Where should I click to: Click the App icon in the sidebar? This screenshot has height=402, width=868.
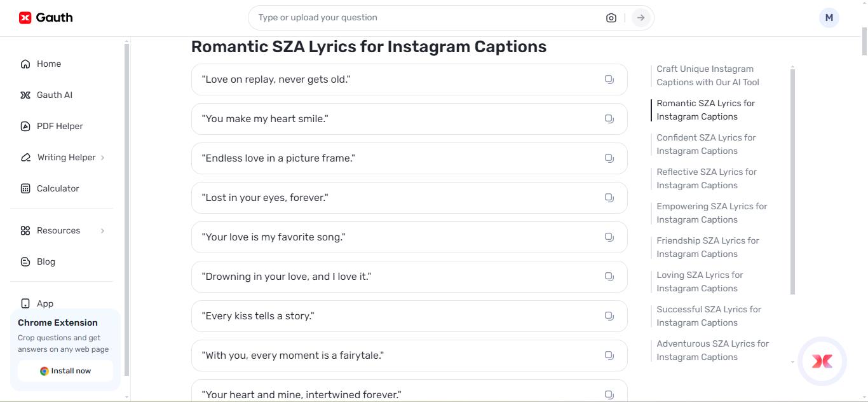pyautogui.click(x=25, y=303)
